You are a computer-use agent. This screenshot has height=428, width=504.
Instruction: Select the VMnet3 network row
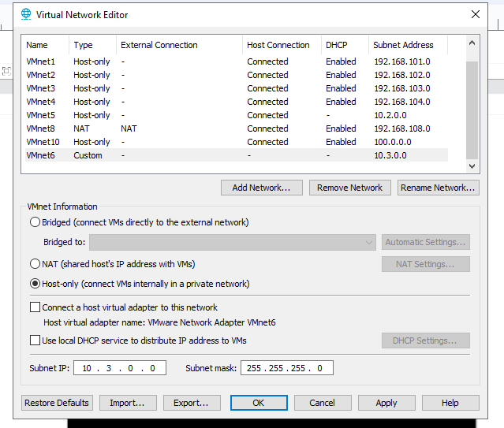[x=237, y=88]
